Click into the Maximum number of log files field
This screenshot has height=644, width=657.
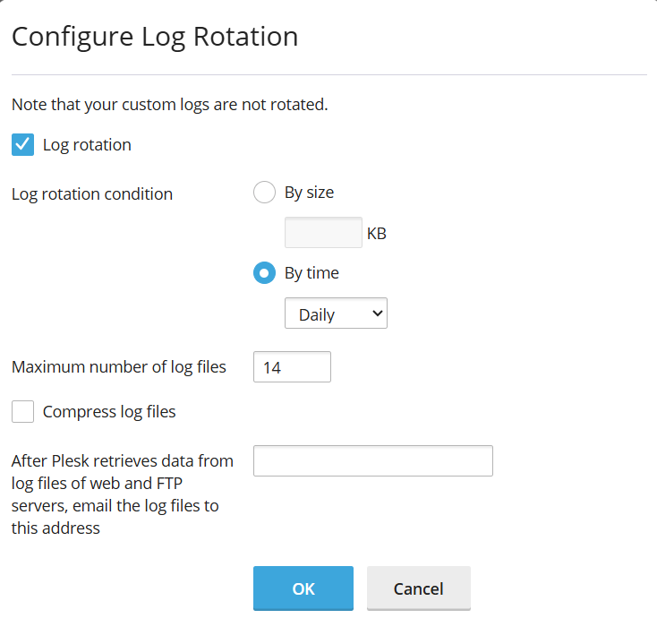(292, 367)
